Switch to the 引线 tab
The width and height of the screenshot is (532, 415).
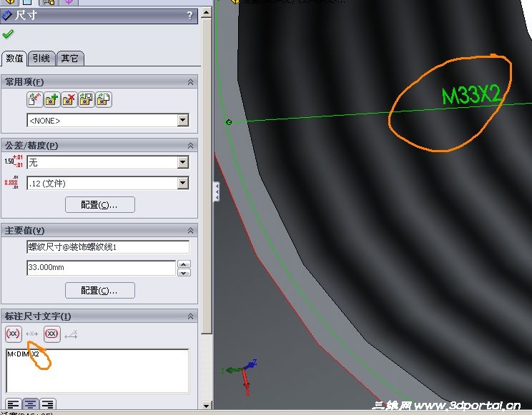click(41, 59)
